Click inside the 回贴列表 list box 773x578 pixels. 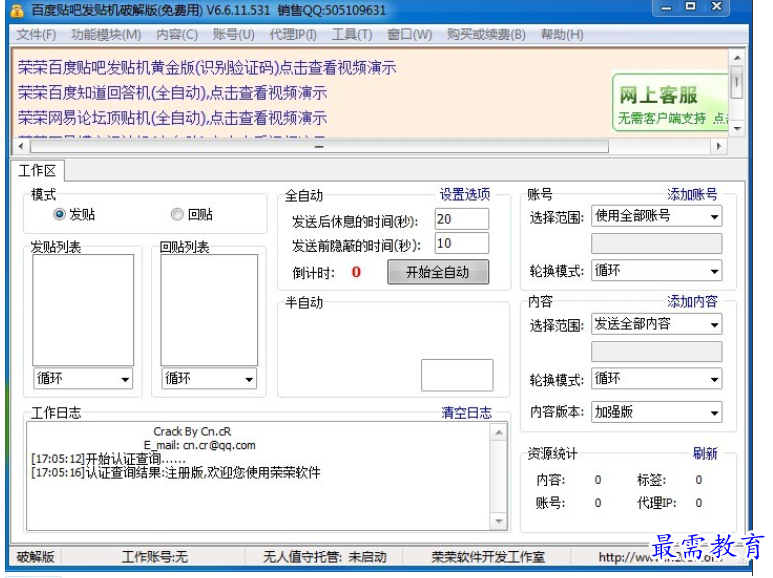click(209, 310)
